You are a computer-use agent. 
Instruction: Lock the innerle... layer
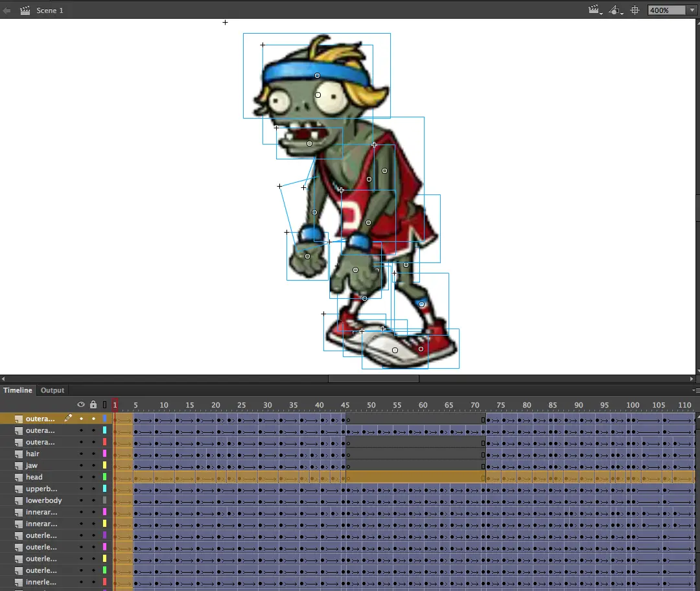click(93, 582)
